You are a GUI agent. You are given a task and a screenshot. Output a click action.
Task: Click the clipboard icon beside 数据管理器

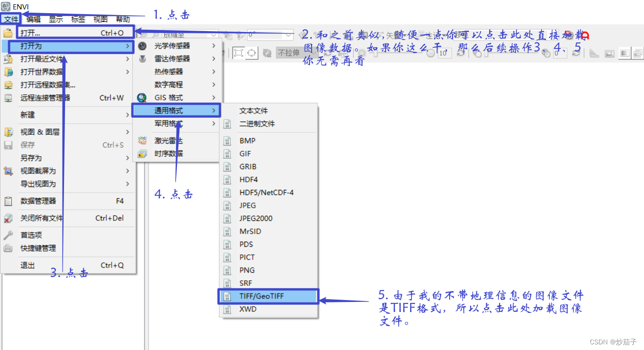pos(8,201)
